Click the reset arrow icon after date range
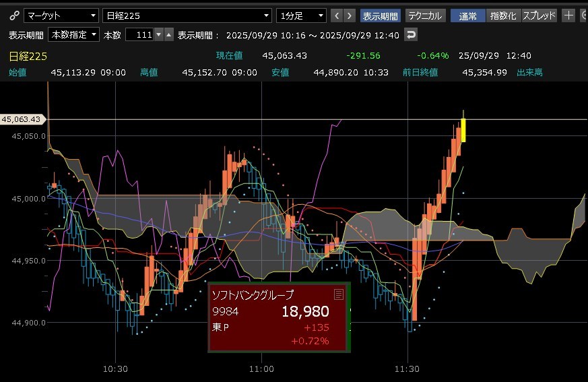This screenshot has width=588, height=382. pyautogui.click(x=411, y=34)
